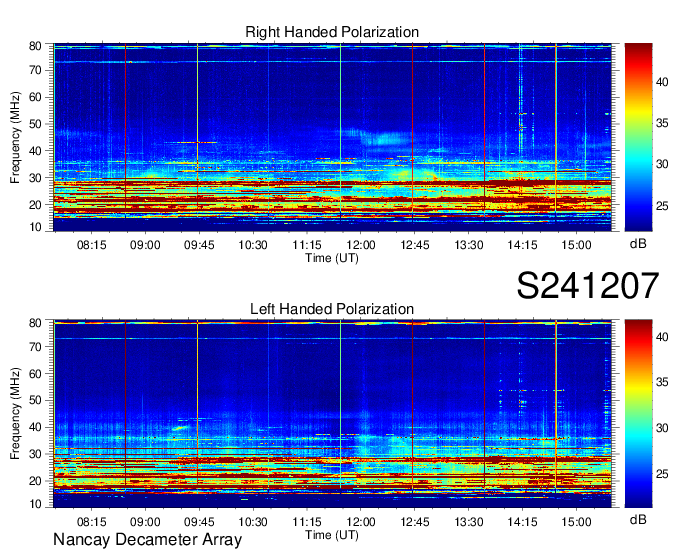This screenshot has height=552, width=680.
Task: Click the 50 MHz tick on Left Handed plot
Action: (x=35, y=400)
